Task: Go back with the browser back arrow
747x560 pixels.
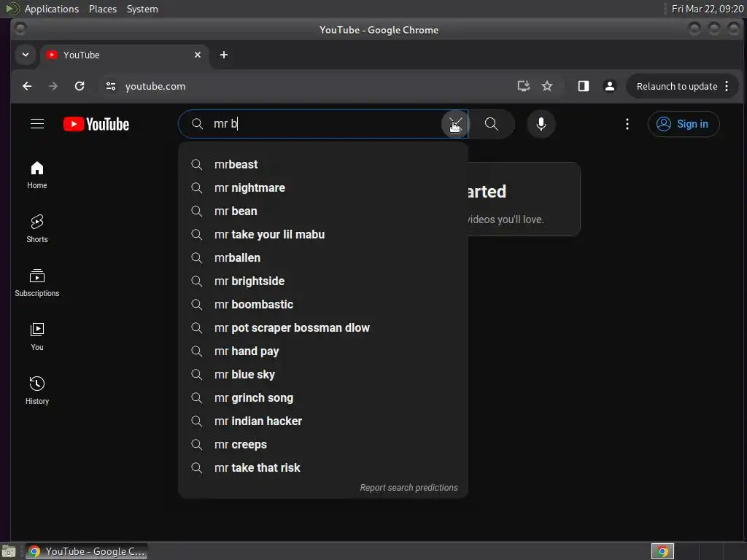Action: 27,86
